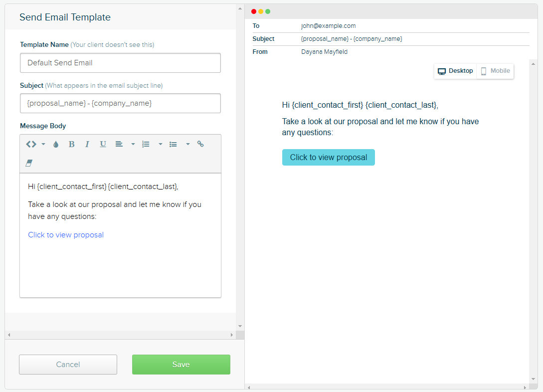
Task: Click the clear formatting eraser icon
Action: click(29, 163)
